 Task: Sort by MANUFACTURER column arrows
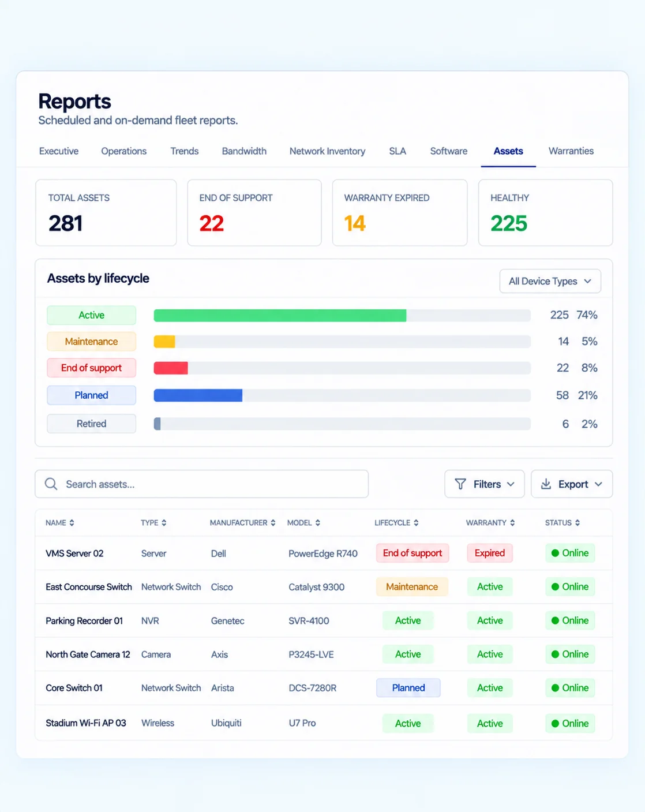273,523
